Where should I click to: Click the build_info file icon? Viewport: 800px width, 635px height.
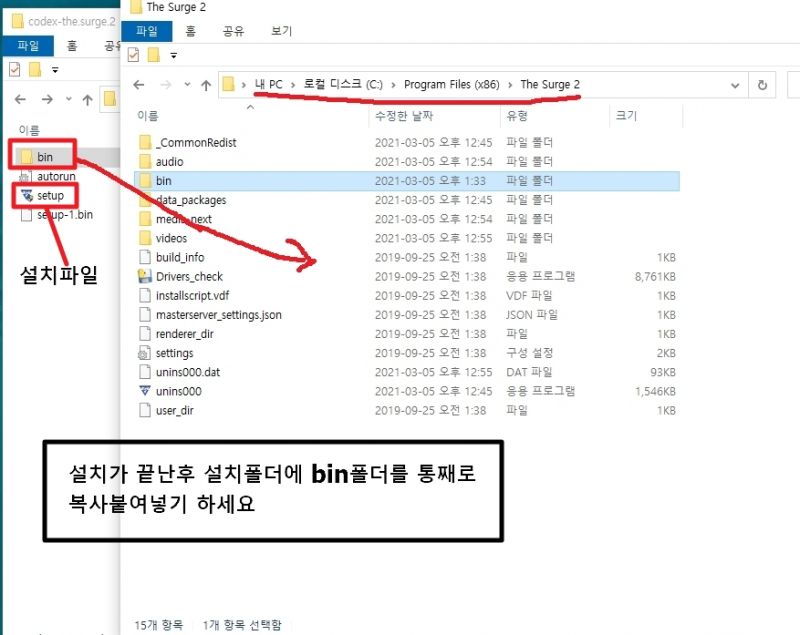pyautogui.click(x=145, y=257)
